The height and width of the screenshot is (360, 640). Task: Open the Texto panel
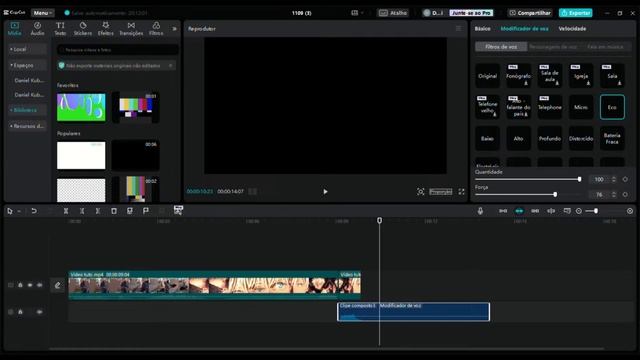(x=60, y=29)
